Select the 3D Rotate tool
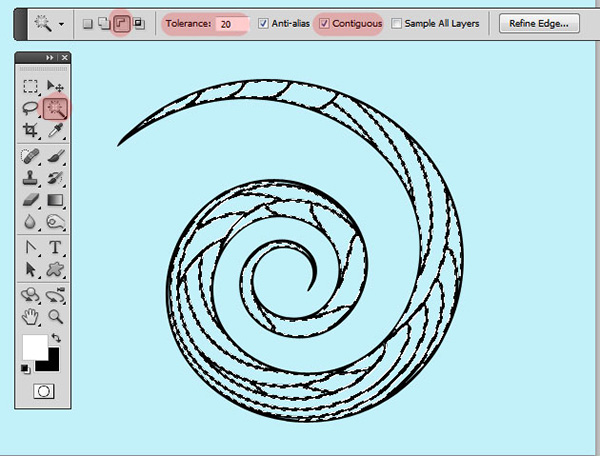 click(x=30, y=295)
